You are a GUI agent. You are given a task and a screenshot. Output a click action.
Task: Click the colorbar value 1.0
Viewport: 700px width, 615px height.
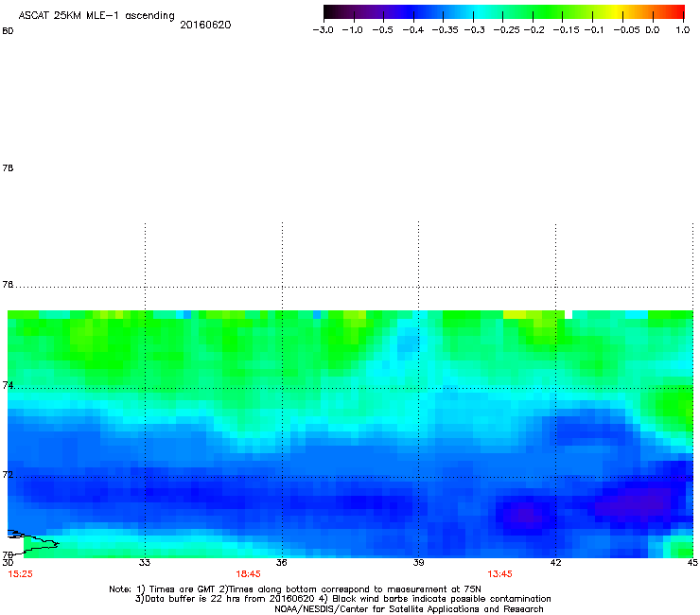[x=683, y=30]
